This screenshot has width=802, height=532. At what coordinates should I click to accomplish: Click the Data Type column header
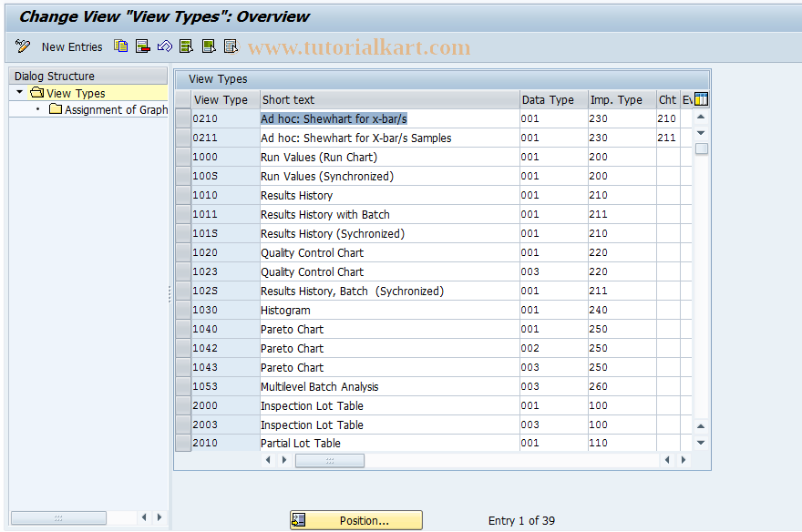click(553, 99)
